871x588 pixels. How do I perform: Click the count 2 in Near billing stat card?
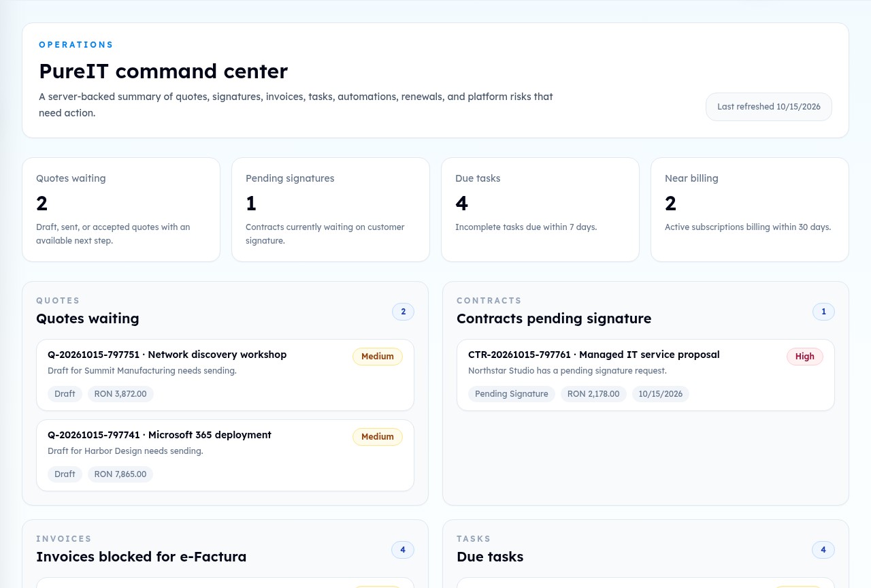(671, 203)
